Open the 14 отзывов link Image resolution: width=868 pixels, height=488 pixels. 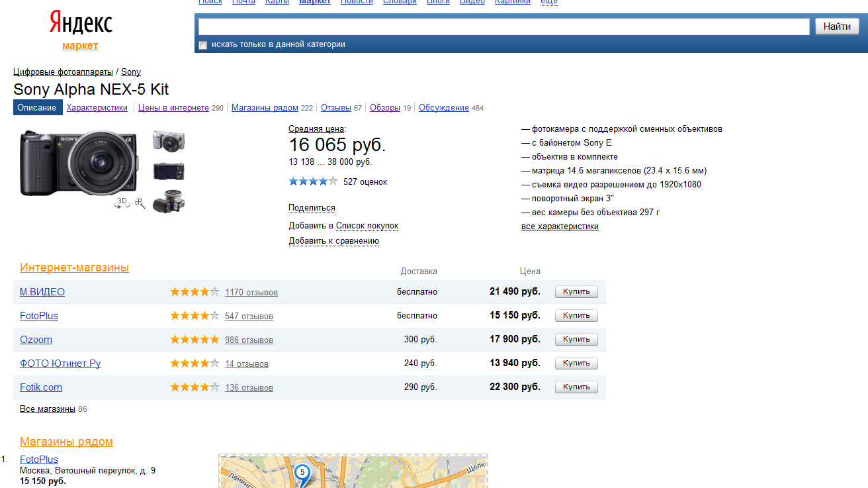pyautogui.click(x=247, y=364)
